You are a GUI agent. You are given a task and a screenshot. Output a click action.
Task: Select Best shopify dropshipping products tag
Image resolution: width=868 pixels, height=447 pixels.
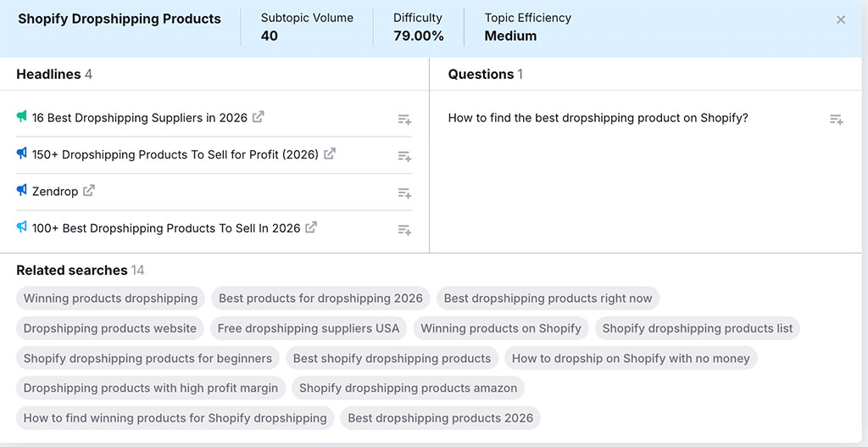point(392,358)
